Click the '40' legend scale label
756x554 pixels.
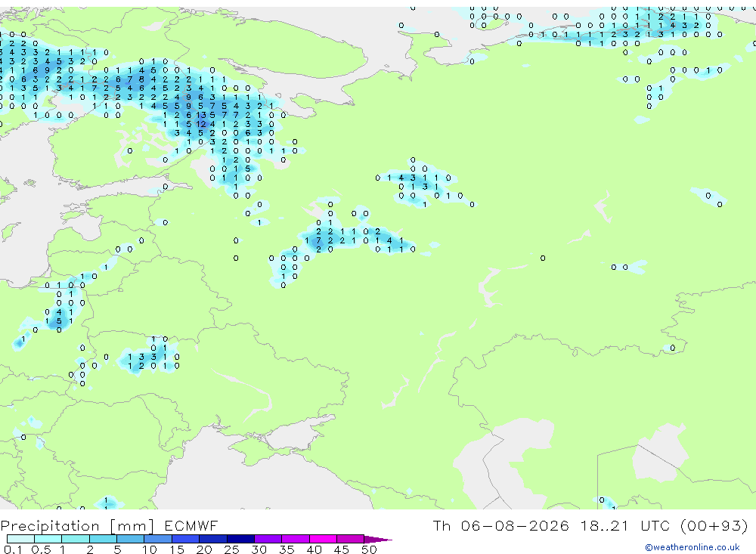pyautogui.click(x=314, y=549)
